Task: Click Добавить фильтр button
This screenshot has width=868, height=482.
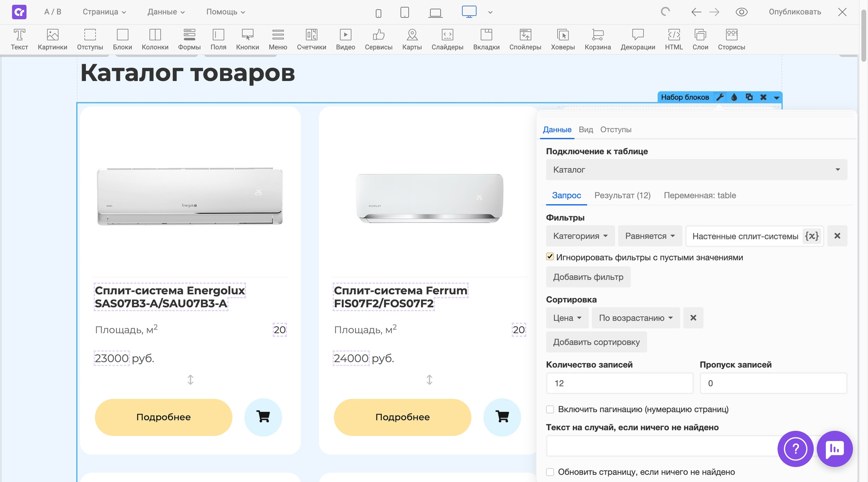Action: [x=588, y=277]
